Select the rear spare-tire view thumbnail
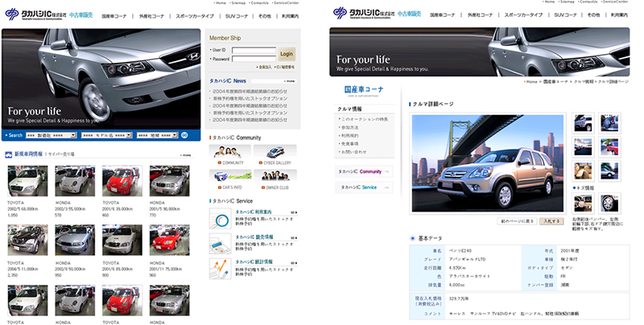Screen dimensions: 644x325 pyautogui.click(x=609, y=123)
